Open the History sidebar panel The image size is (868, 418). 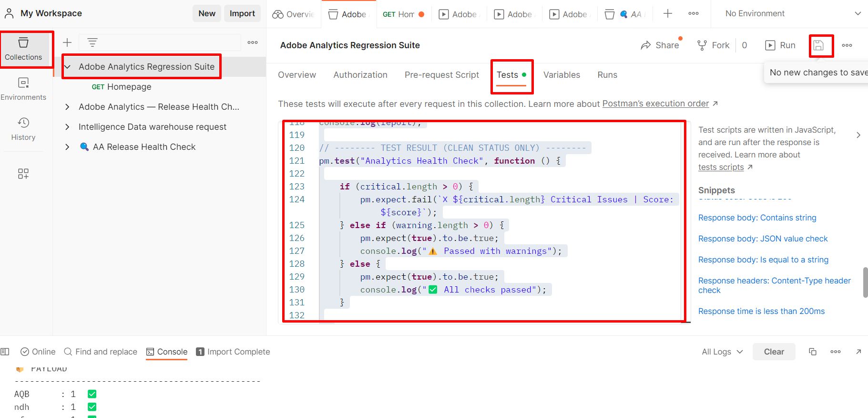pyautogui.click(x=23, y=129)
